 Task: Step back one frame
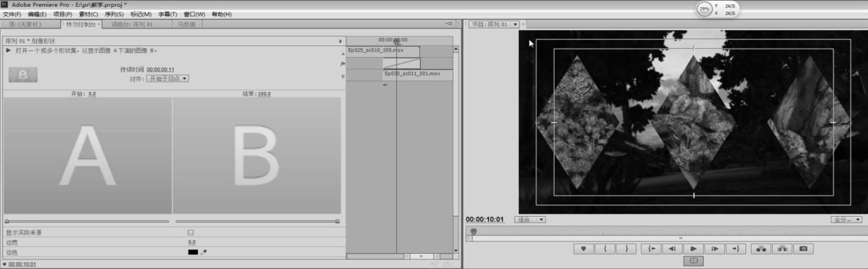coord(672,249)
